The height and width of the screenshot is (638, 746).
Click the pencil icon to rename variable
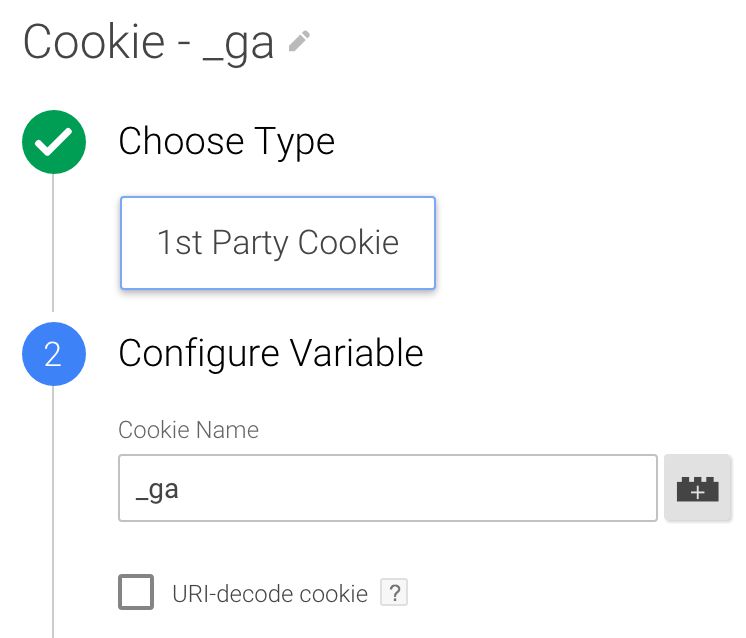pyautogui.click(x=299, y=41)
